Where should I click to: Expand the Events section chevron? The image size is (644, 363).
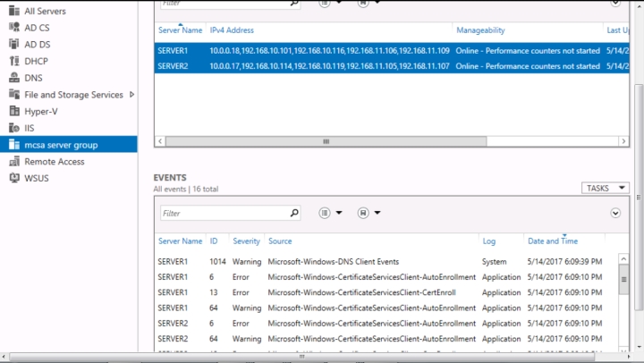tap(615, 213)
